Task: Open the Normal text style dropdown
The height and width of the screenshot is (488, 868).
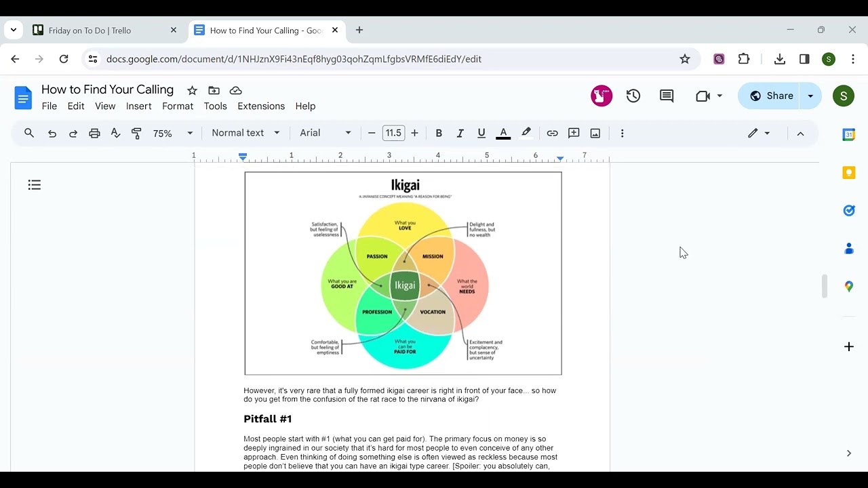Action: pos(245,133)
